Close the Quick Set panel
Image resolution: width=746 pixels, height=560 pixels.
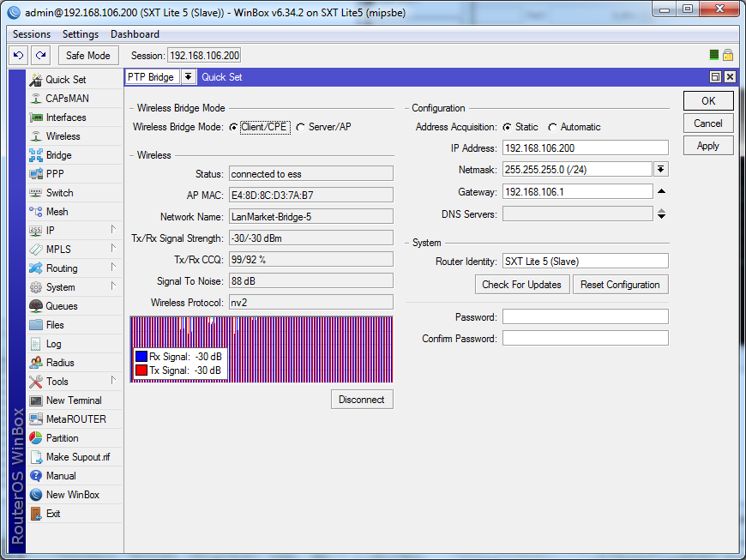tap(731, 76)
